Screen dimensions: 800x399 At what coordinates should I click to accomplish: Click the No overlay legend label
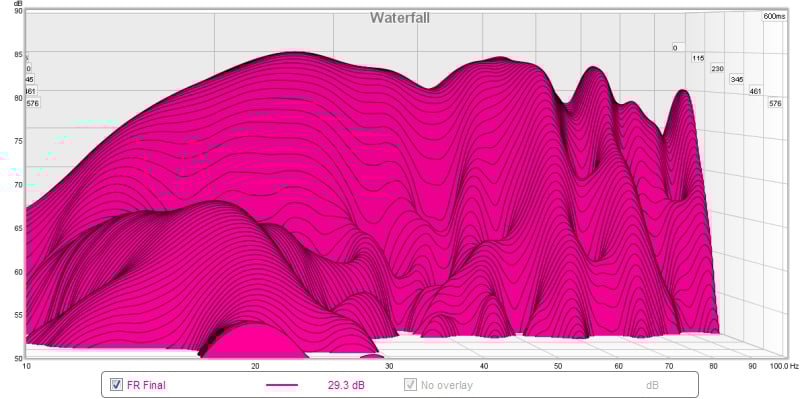click(446, 385)
